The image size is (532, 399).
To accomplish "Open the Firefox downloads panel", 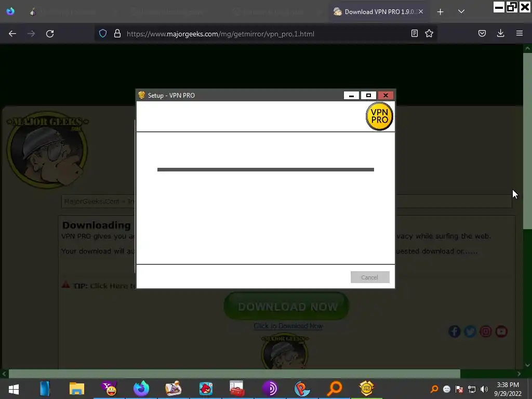I will coord(500,33).
